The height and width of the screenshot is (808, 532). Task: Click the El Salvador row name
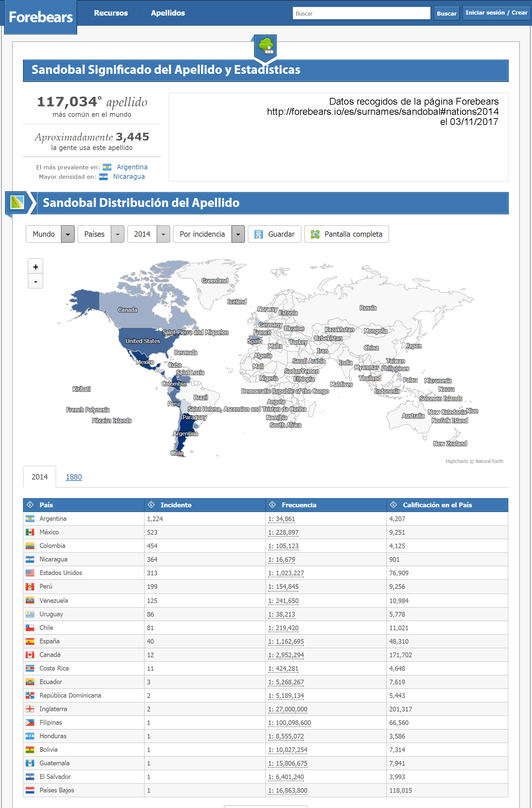coord(55,777)
